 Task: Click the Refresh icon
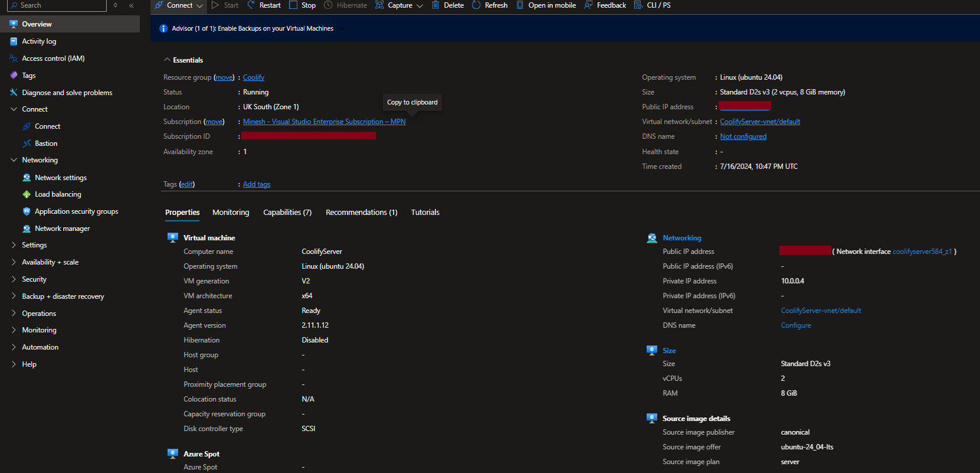tap(476, 5)
